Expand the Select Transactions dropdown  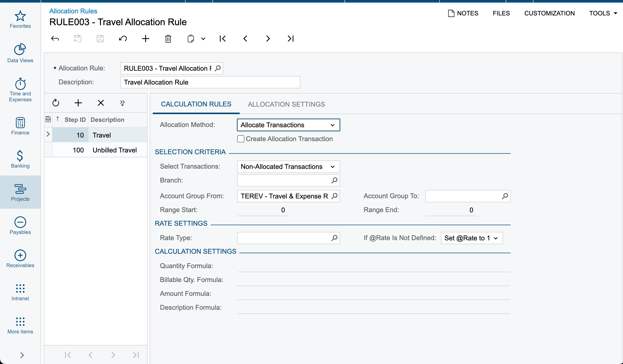288,167
